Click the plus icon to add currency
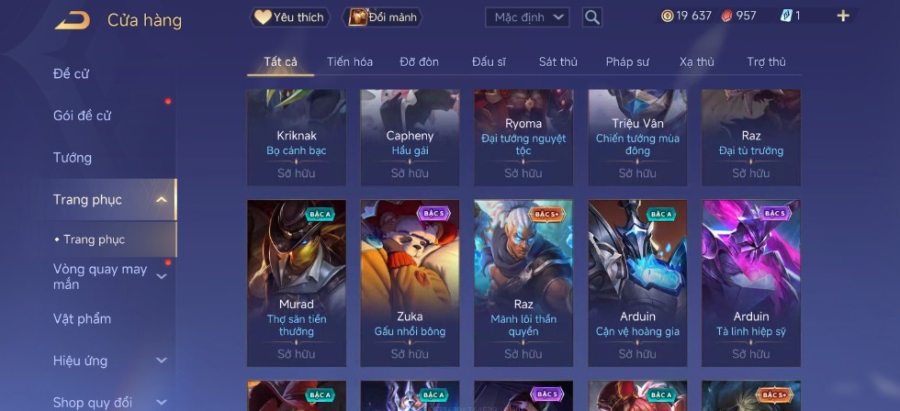Screen dimensions: 900x411 pyautogui.click(x=843, y=16)
